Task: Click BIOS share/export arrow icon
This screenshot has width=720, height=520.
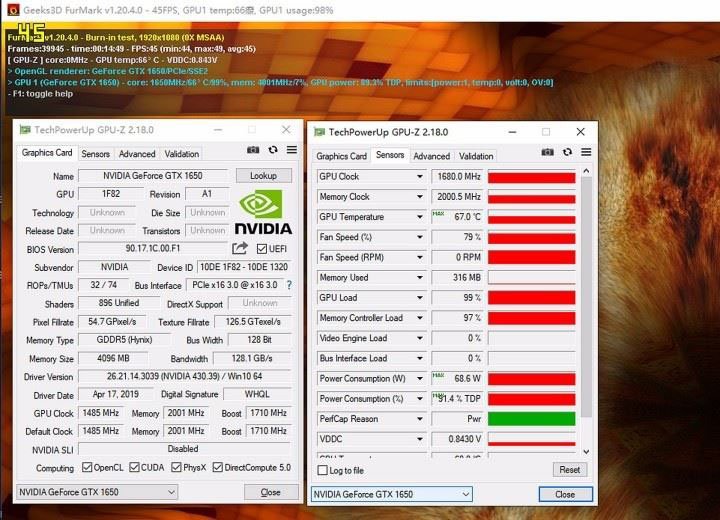Action: pyautogui.click(x=240, y=249)
